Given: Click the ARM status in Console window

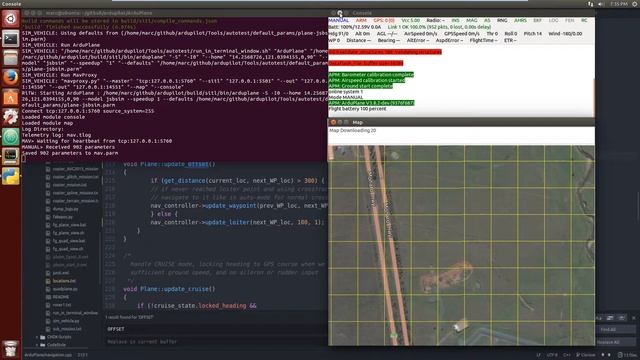Looking at the screenshot, I should pos(361,20).
